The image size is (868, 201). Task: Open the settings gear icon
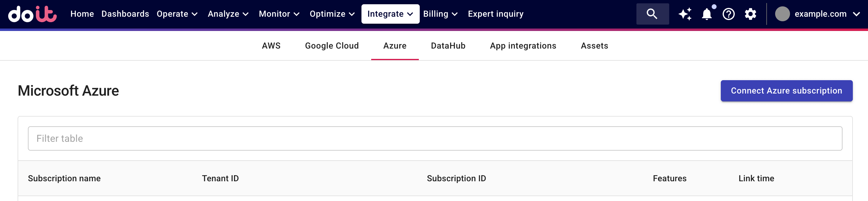pyautogui.click(x=751, y=14)
